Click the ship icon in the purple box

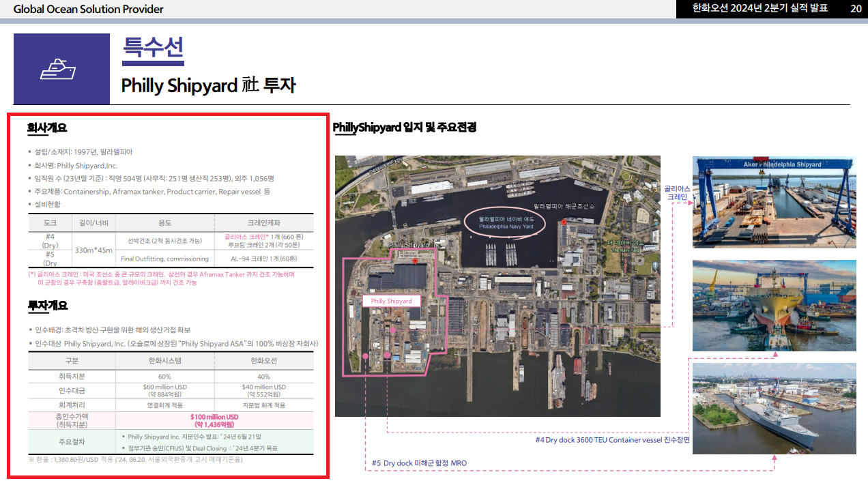click(58, 69)
